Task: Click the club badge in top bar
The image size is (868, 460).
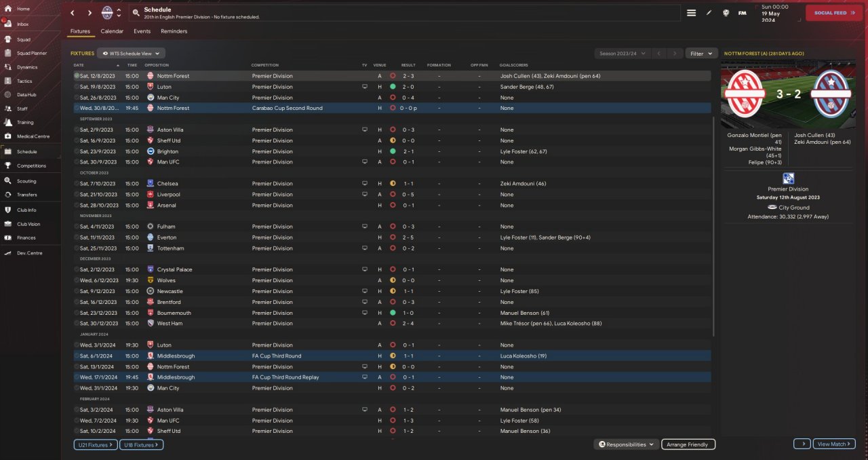Action: (x=107, y=13)
